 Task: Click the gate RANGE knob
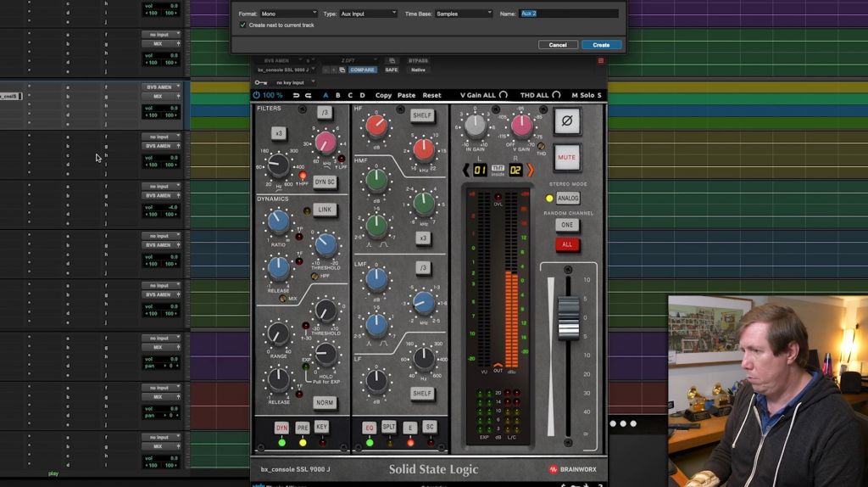click(278, 333)
